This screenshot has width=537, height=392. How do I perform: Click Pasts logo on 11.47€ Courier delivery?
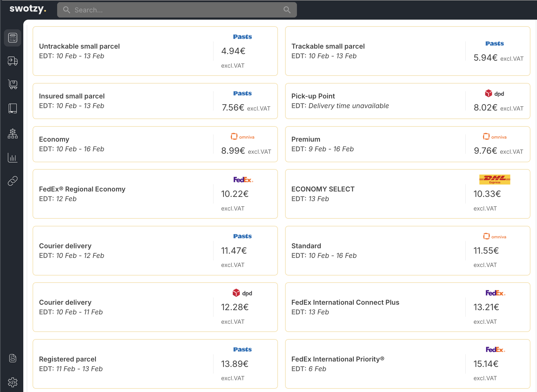(242, 236)
